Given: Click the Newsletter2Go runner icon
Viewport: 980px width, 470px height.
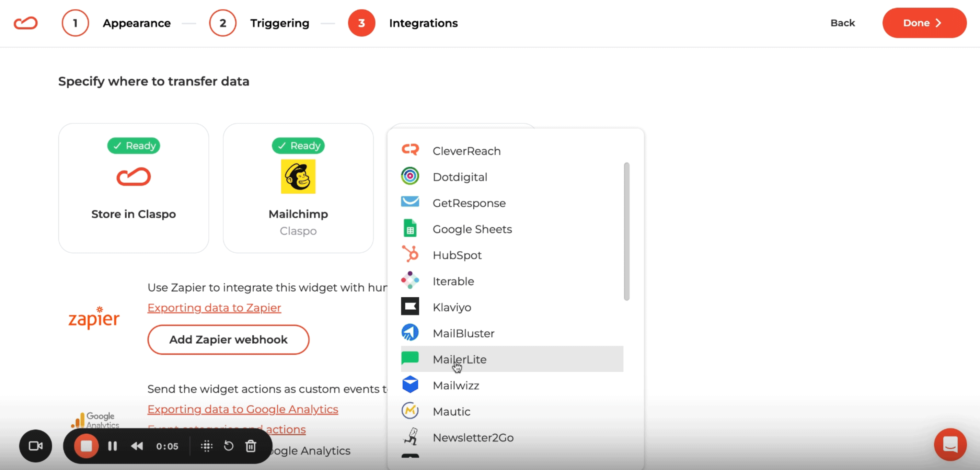Looking at the screenshot, I should tap(411, 436).
